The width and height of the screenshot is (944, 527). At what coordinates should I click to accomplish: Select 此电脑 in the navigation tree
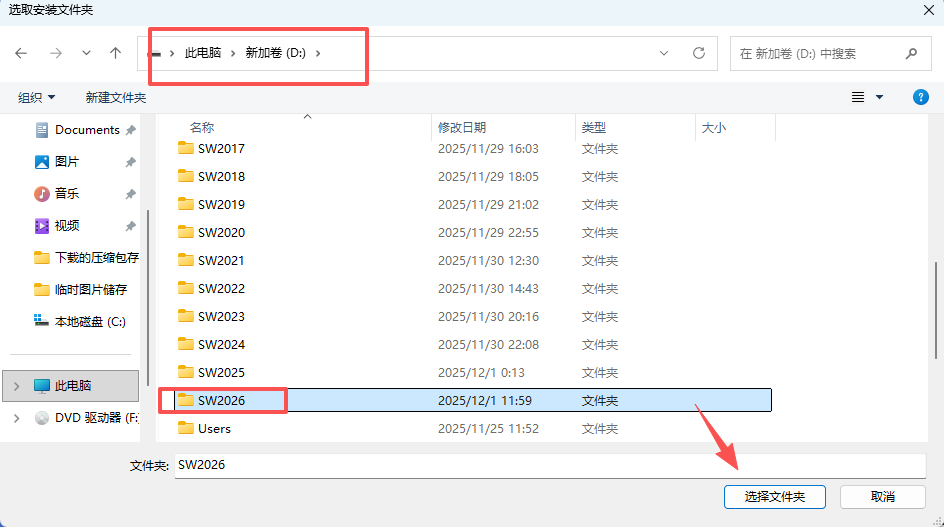pyautogui.click(x=72, y=385)
